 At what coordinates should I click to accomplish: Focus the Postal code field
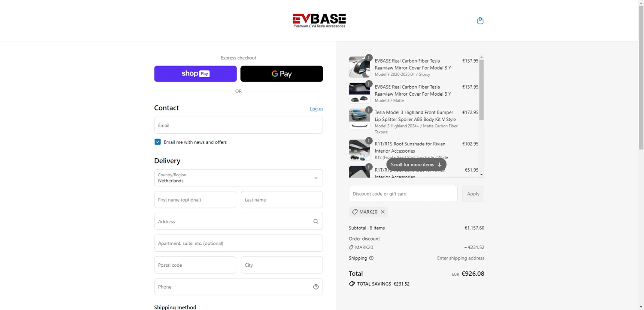tap(195, 265)
